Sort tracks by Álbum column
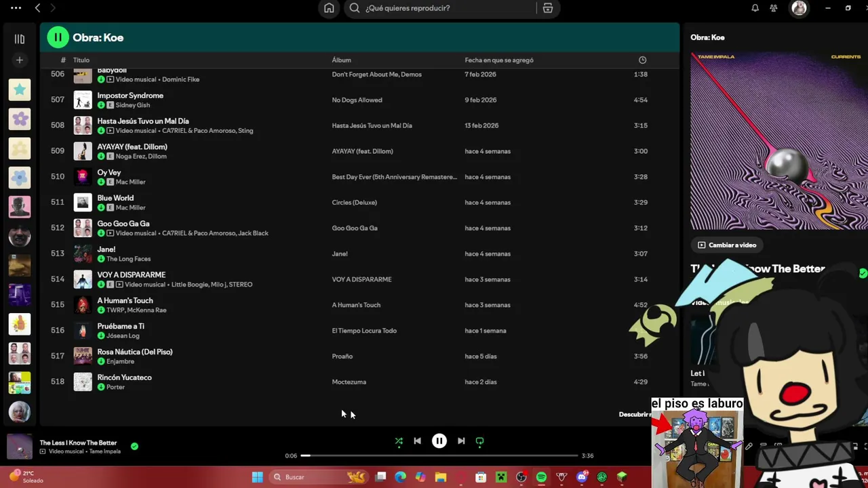This screenshot has width=868, height=488. tap(341, 60)
